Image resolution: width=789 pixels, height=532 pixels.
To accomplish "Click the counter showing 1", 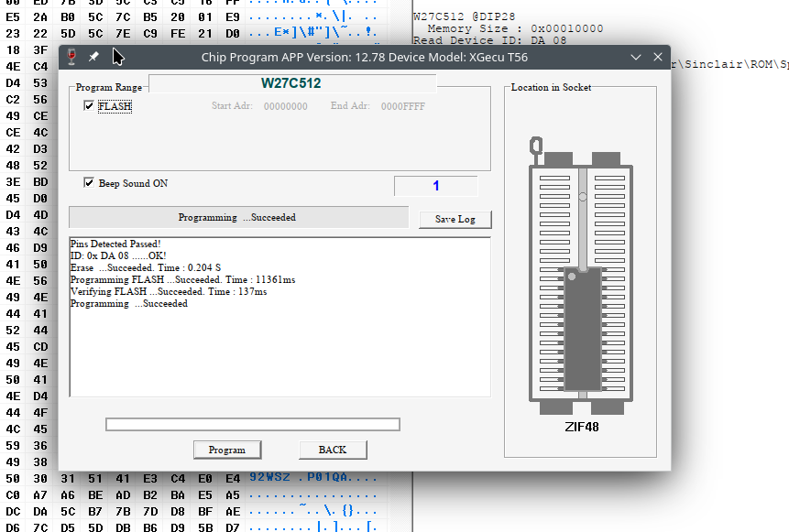I will coord(435,185).
